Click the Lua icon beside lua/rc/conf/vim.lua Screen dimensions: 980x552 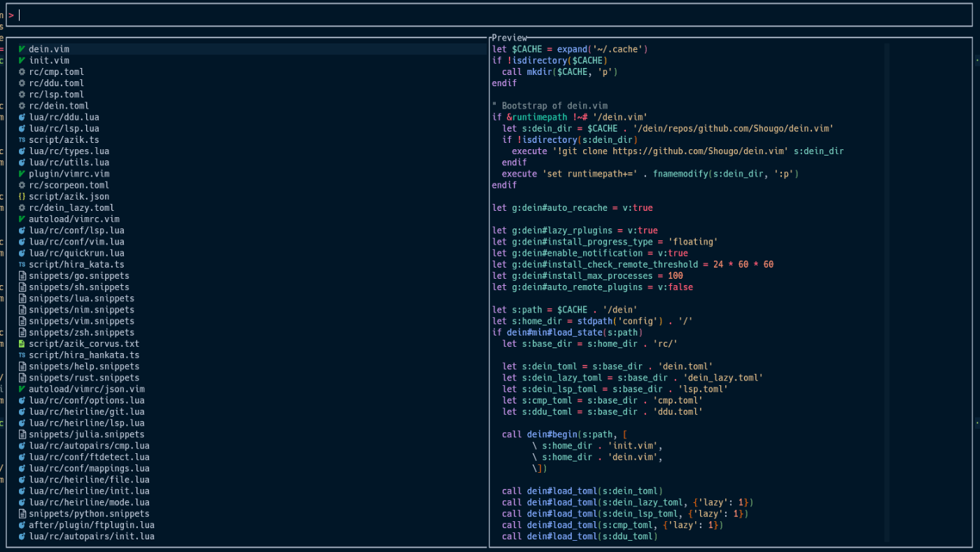(x=22, y=242)
